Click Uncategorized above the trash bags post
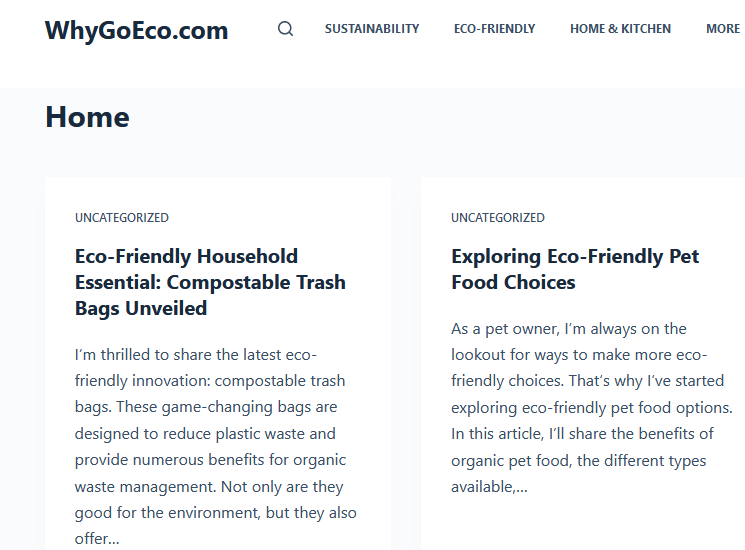 pyautogui.click(x=122, y=218)
